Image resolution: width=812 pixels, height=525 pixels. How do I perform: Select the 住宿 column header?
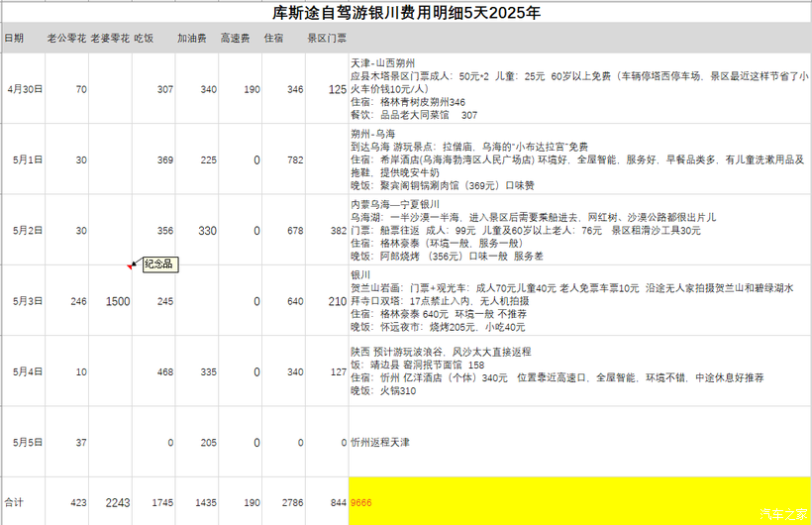(x=284, y=38)
